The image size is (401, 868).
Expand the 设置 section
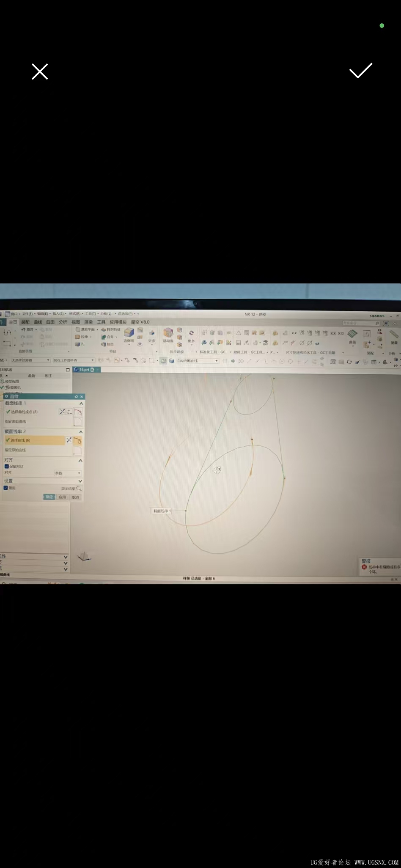click(80, 481)
